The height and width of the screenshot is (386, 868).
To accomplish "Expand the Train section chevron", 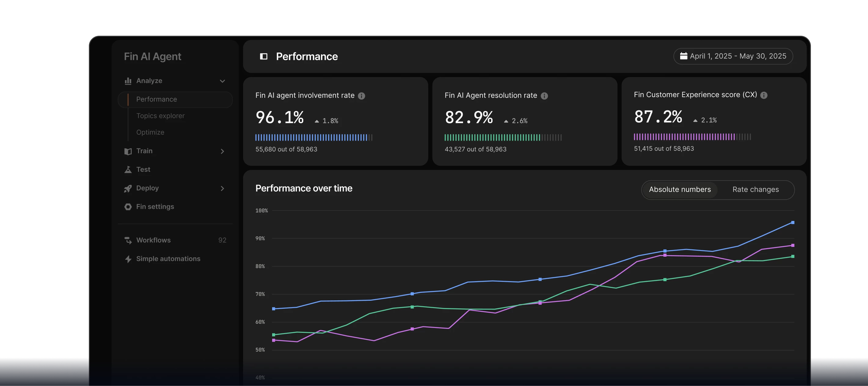I will coord(222,151).
